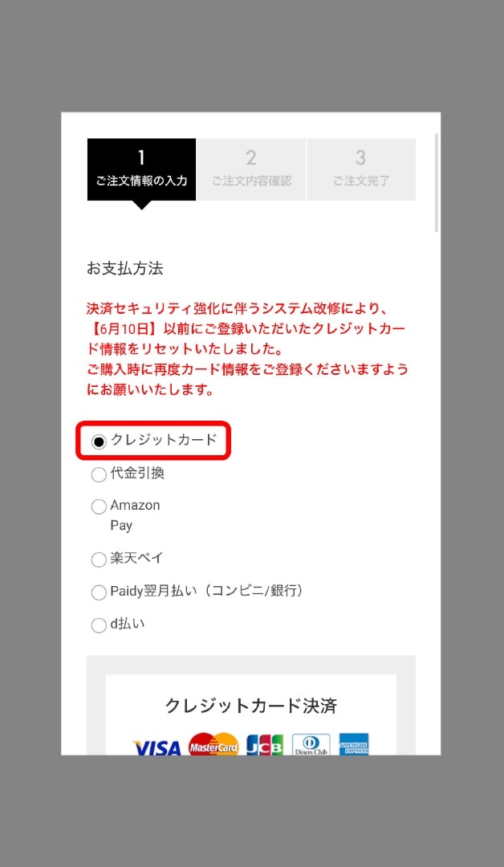Click the 代金引換 label text
Viewport: 504px width, 867px height.
(137, 474)
